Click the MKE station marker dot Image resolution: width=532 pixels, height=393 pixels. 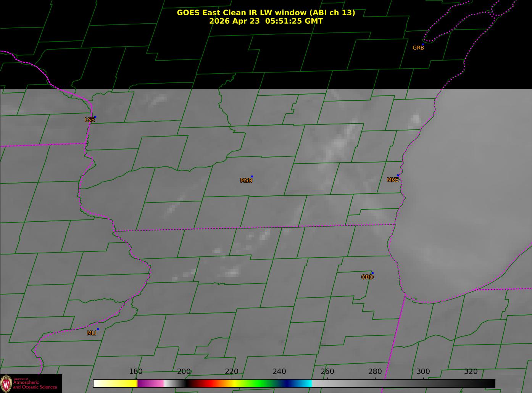pos(398,176)
